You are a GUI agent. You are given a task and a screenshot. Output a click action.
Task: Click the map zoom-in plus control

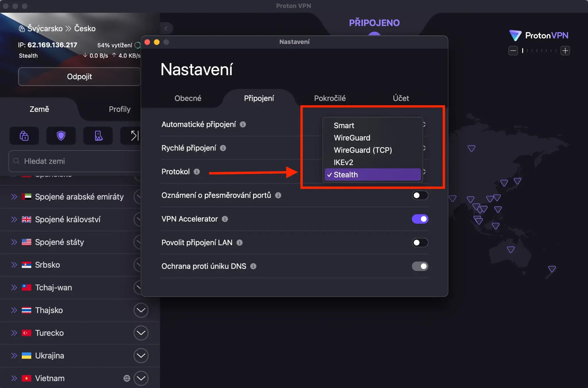point(565,50)
